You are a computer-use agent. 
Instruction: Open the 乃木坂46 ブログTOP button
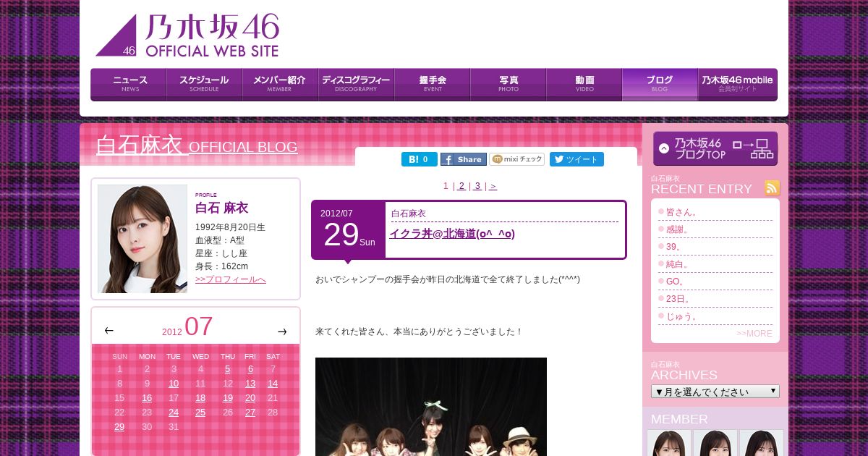coord(715,148)
